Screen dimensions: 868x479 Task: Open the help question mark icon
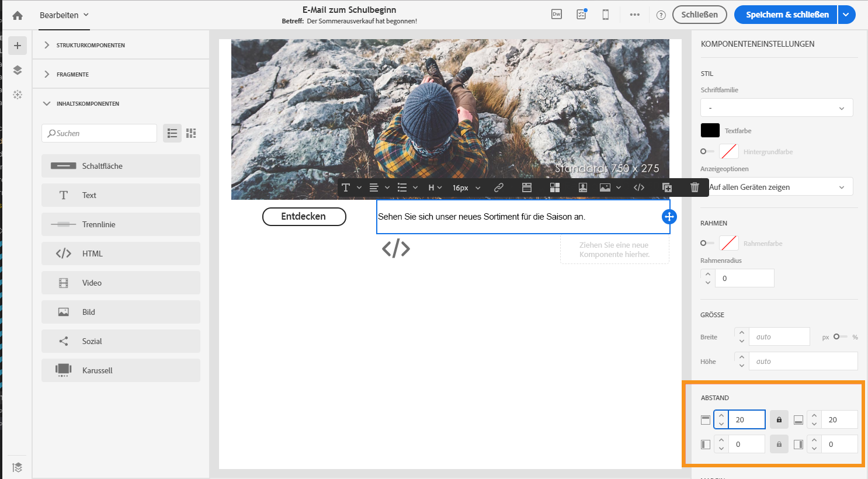pyautogui.click(x=661, y=15)
